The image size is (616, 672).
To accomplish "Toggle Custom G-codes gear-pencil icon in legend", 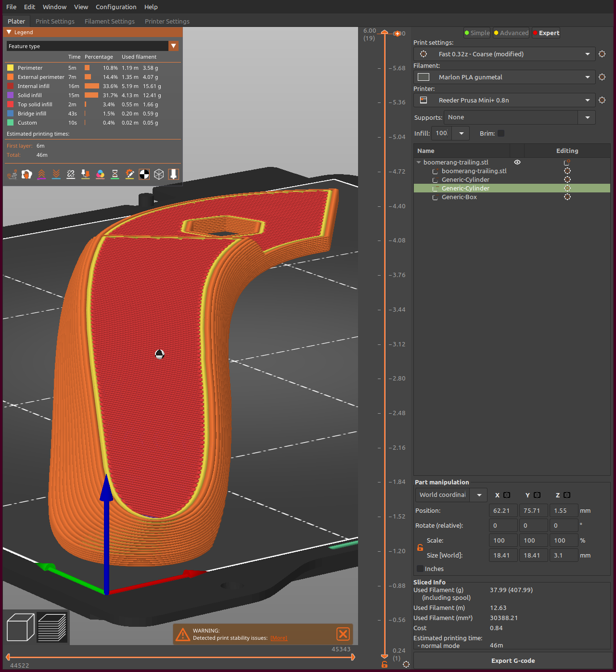I will tap(129, 174).
